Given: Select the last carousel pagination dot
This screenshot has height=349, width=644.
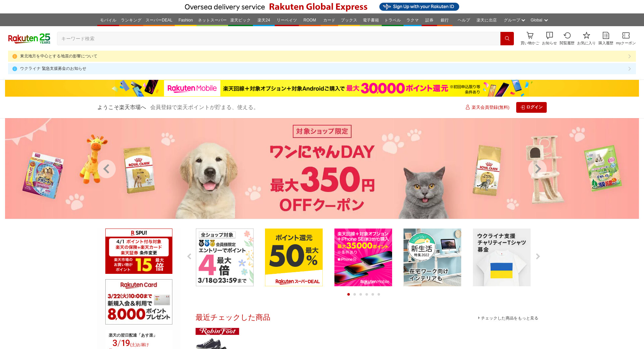Looking at the screenshot, I should [x=379, y=294].
